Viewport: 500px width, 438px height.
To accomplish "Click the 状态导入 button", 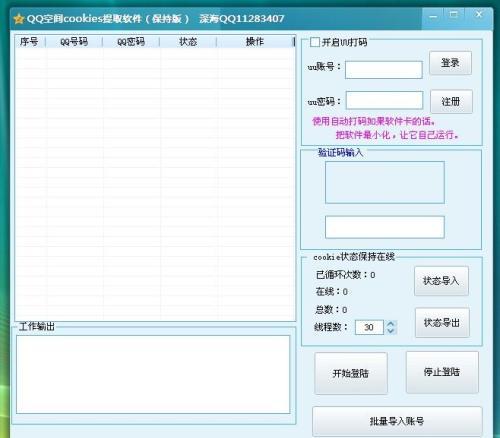I will pyautogui.click(x=441, y=281).
